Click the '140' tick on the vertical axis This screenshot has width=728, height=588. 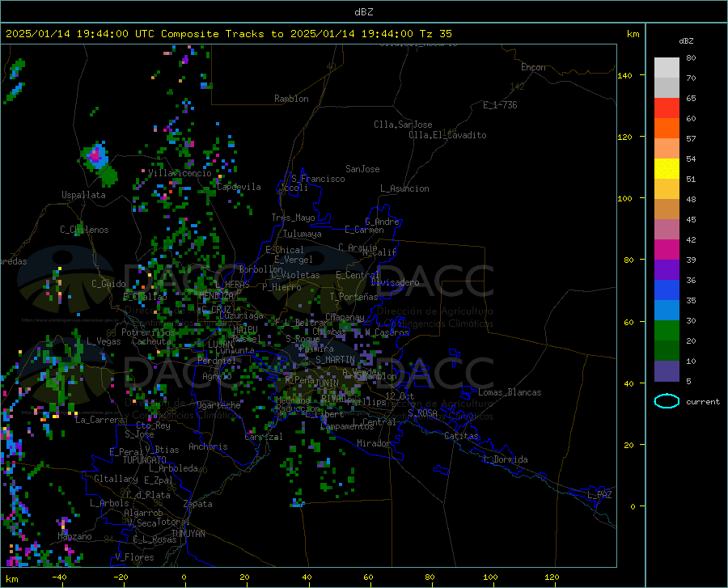click(624, 75)
